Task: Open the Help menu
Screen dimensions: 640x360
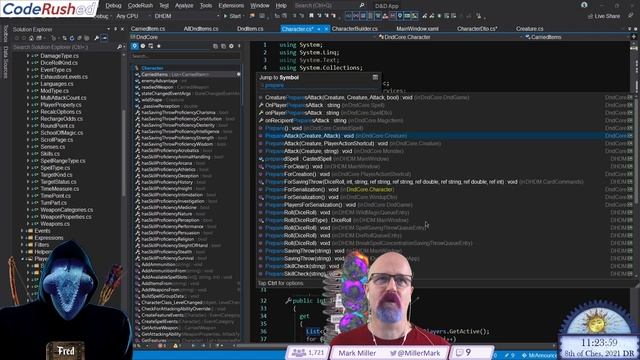Action: 281,6
